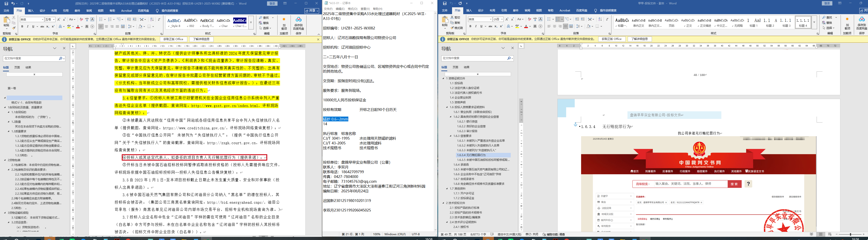
Task: Shrink font size in 投标文件 Word ribbon
Action: point(513,19)
